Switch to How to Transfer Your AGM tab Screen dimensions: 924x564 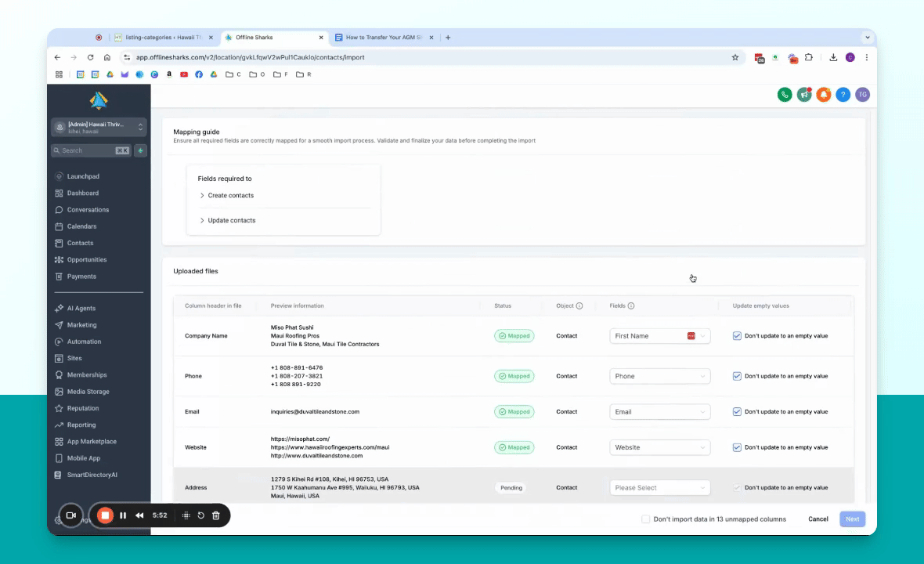tap(384, 37)
